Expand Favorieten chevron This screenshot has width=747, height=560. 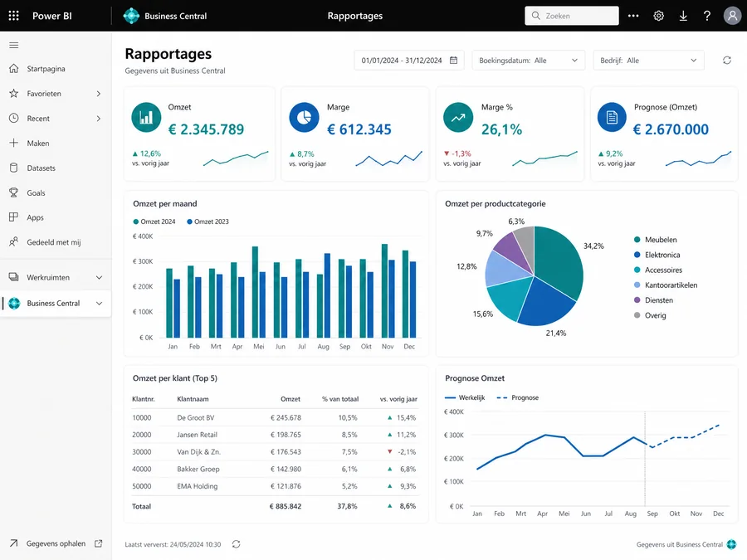click(99, 93)
